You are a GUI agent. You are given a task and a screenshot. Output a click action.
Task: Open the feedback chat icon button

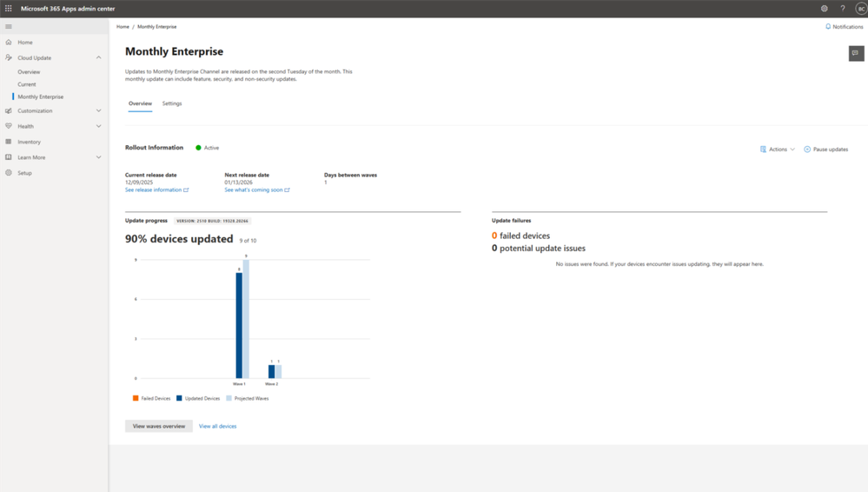click(856, 53)
